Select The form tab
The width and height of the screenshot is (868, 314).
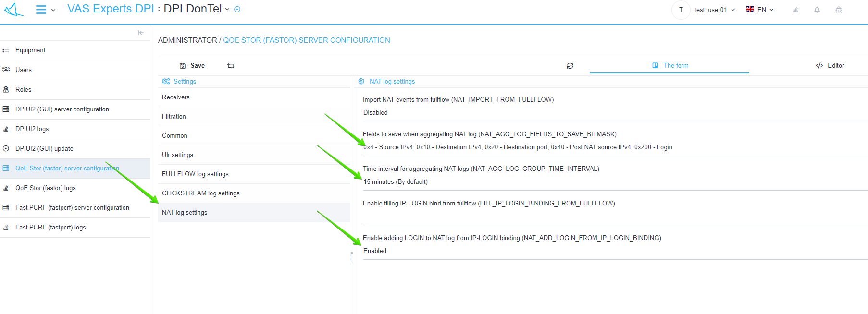670,66
